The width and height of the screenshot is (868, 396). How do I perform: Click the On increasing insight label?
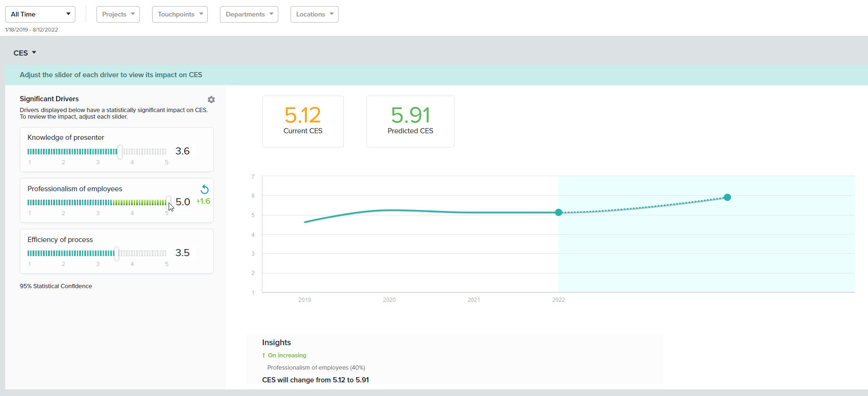(x=287, y=356)
